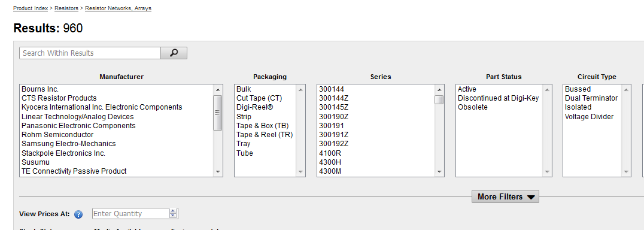The image size is (644, 230).
Task: Click the Enter Quantity input field
Action: click(130, 214)
